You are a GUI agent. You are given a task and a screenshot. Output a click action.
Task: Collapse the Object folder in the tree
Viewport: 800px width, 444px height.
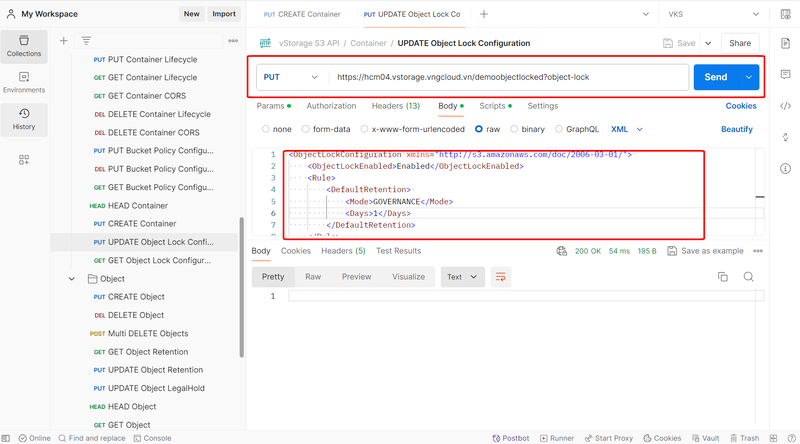[x=73, y=279]
